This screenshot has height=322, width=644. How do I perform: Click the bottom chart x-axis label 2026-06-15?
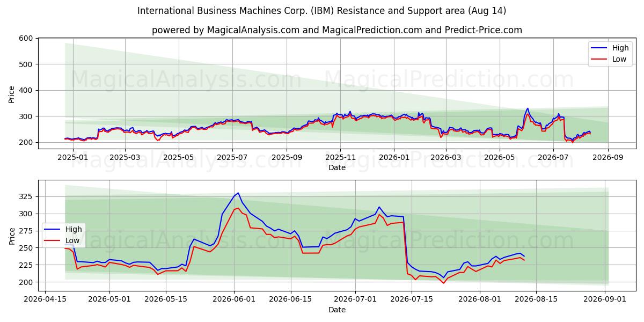click(291, 299)
